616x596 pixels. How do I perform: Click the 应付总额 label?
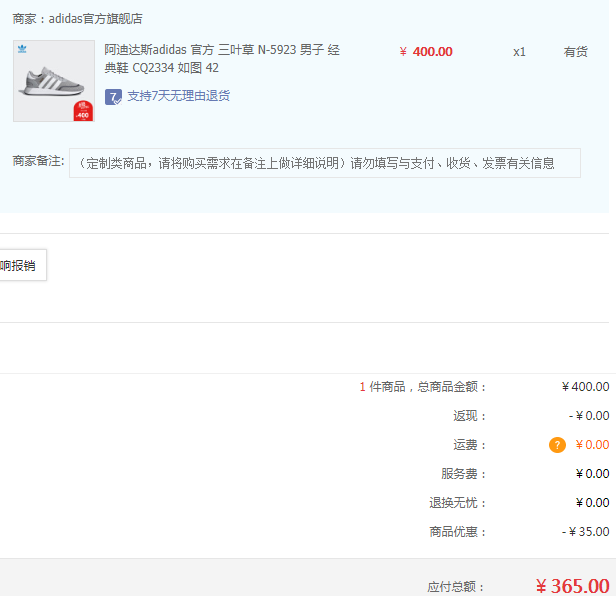[x=456, y=587]
